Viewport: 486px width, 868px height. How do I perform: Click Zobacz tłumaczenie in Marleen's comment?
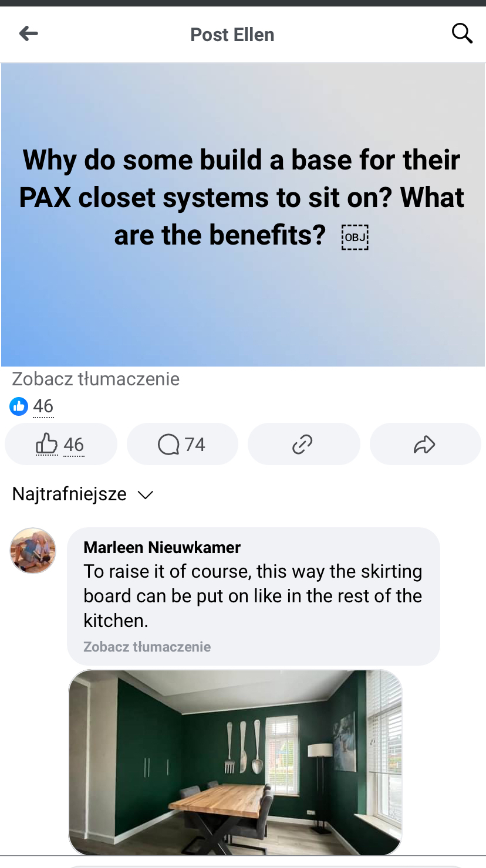click(x=147, y=647)
